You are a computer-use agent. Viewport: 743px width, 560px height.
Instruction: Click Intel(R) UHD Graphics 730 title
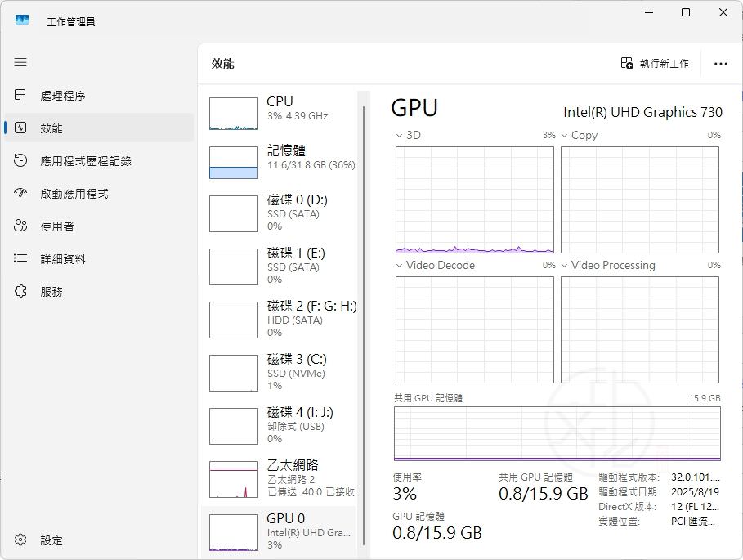642,112
